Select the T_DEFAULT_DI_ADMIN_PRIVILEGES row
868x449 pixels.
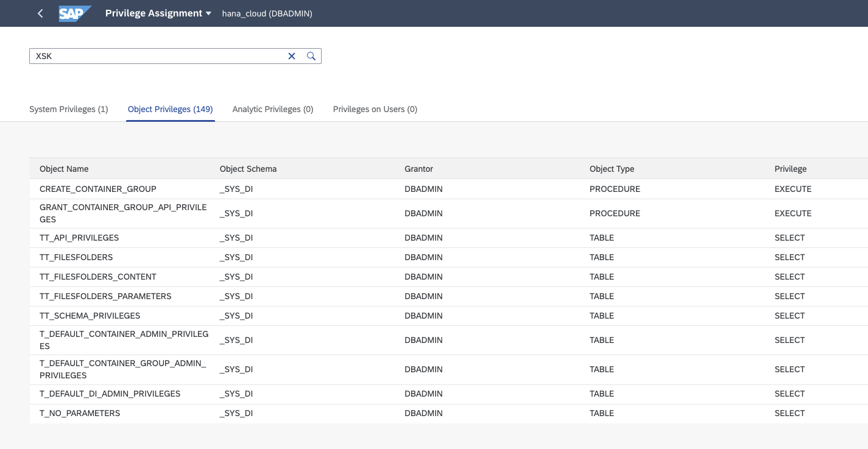coord(448,394)
